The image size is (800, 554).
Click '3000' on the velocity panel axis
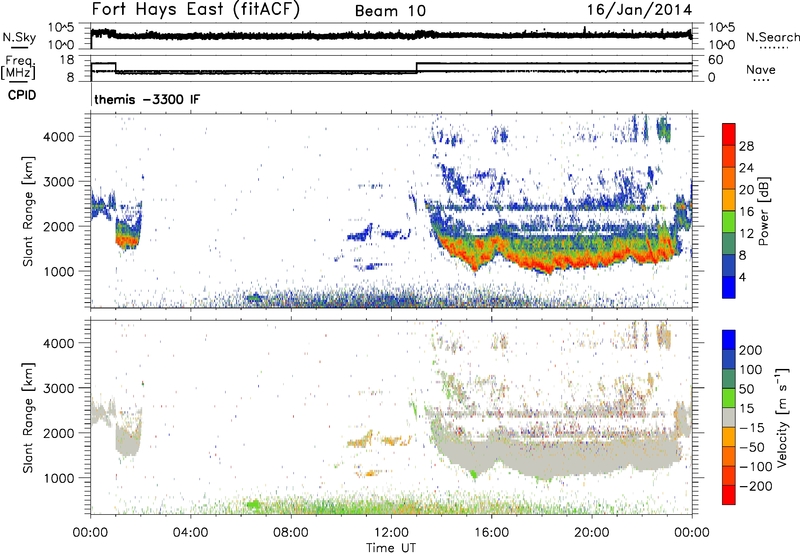(x=59, y=388)
